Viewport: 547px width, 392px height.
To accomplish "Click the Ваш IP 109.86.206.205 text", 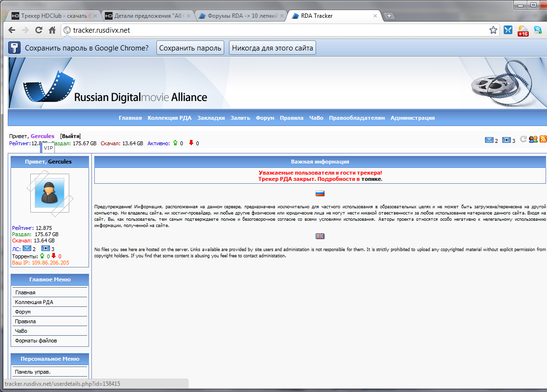I will [x=40, y=263].
